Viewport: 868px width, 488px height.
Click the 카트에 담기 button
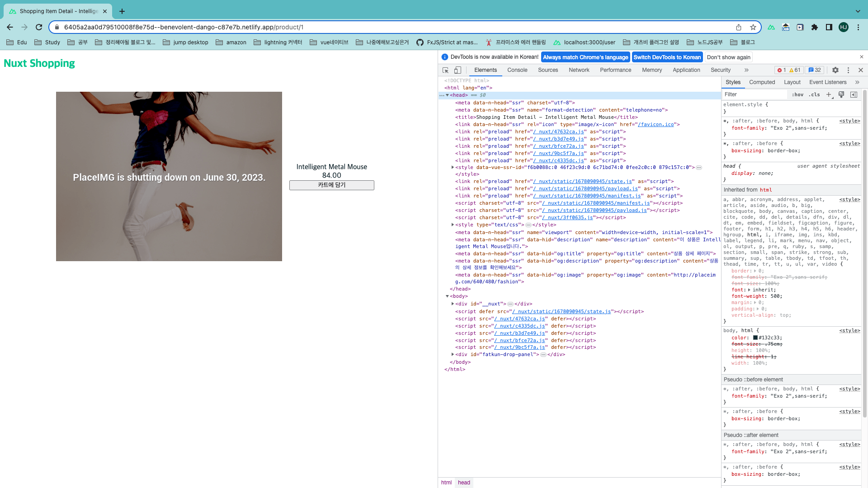[331, 185]
